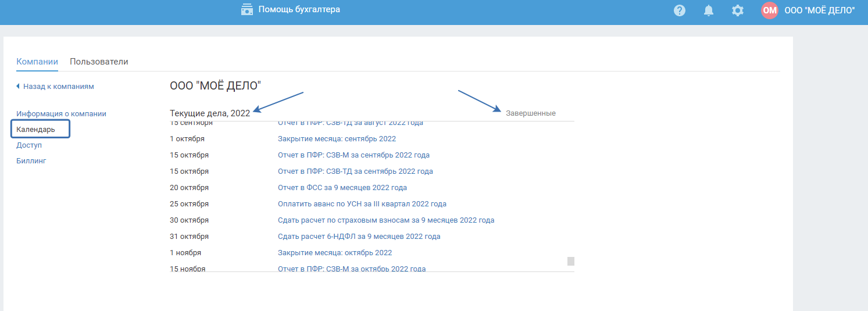Click the task list scrollbar thumb
The width and height of the screenshot is (868, 311).
tap(571, 261)
